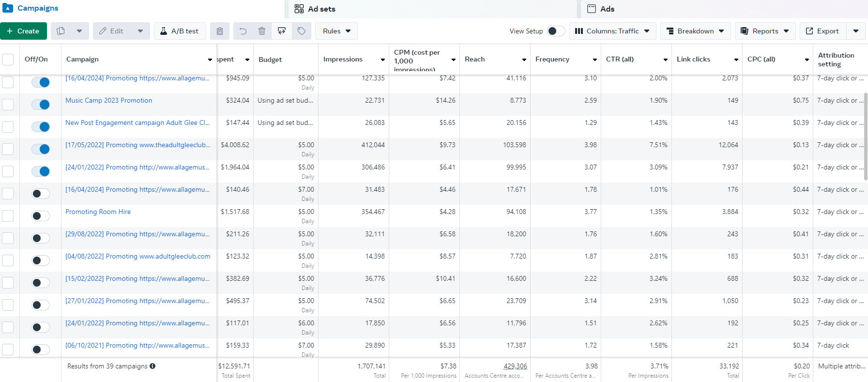Viewport: 868px width, 382px height.
Task: Tick the select-all checkbox in table header
Action: click(8, 60)
